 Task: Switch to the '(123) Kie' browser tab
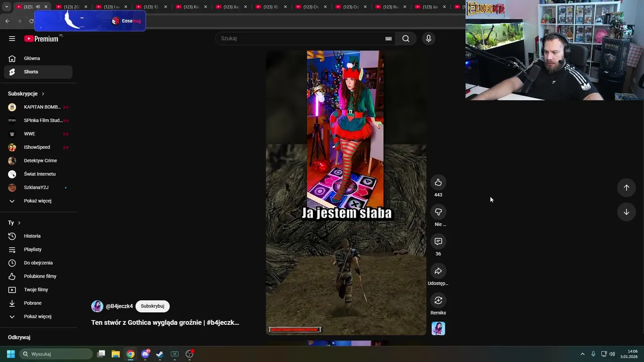pos(191,7)
